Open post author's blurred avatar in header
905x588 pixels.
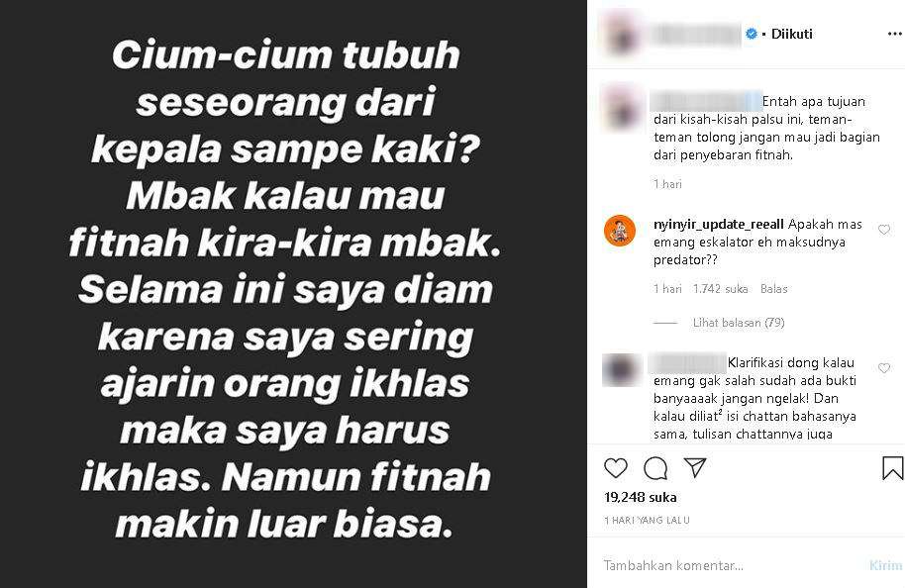(x=619, y=34)
